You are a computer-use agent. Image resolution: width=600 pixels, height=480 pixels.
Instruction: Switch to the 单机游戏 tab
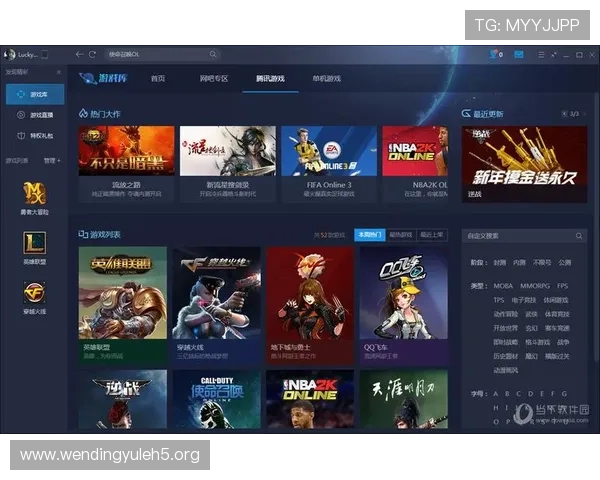point(326,78)
